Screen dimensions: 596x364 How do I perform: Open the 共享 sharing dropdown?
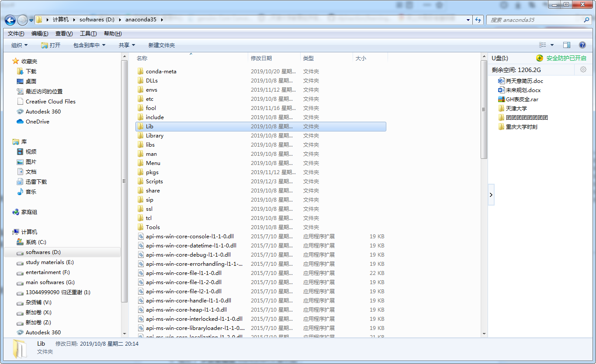pos(126,45)
